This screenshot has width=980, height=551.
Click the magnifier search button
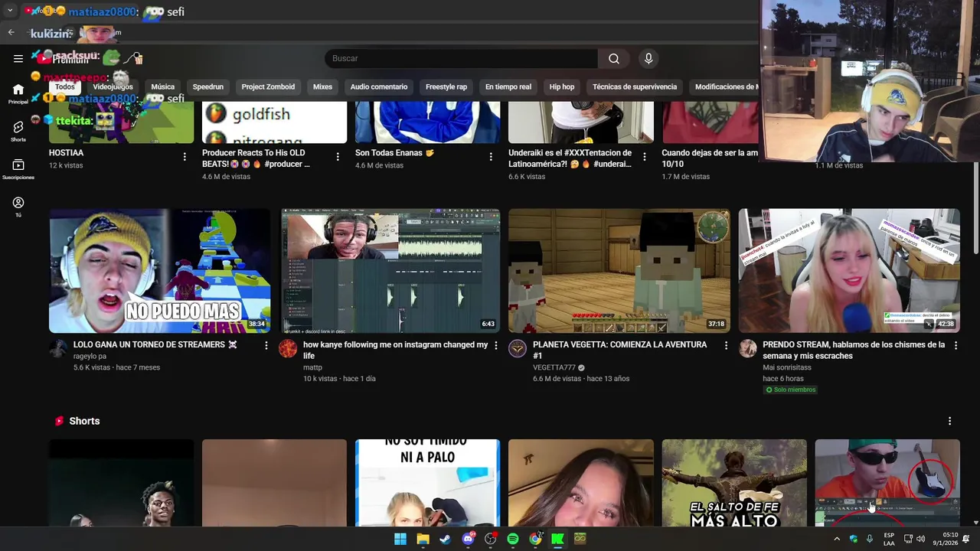[614, 59]
